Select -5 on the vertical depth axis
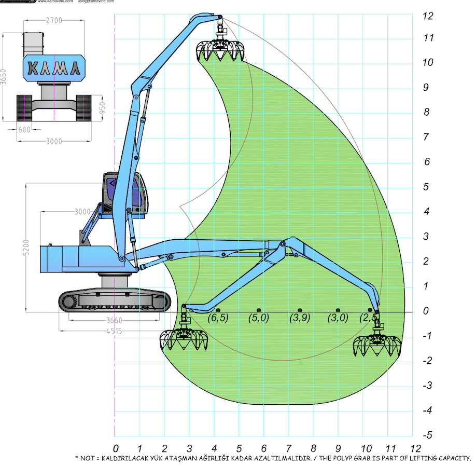 [427, 435]
